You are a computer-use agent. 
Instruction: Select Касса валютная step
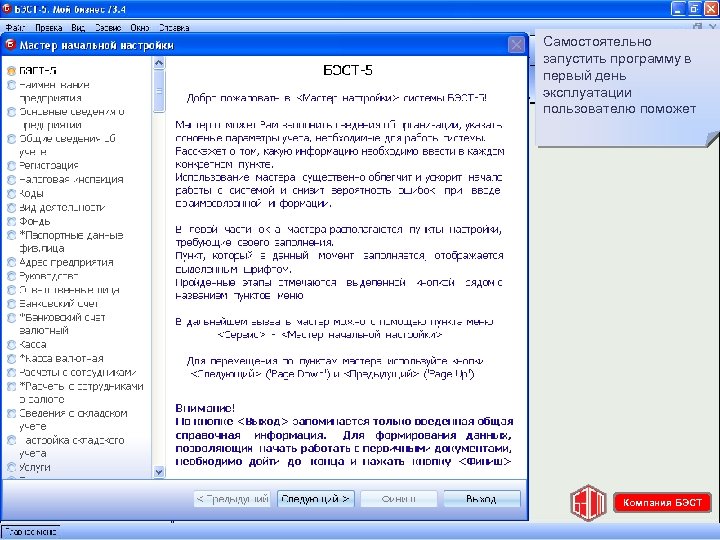(x=56, y=358)
